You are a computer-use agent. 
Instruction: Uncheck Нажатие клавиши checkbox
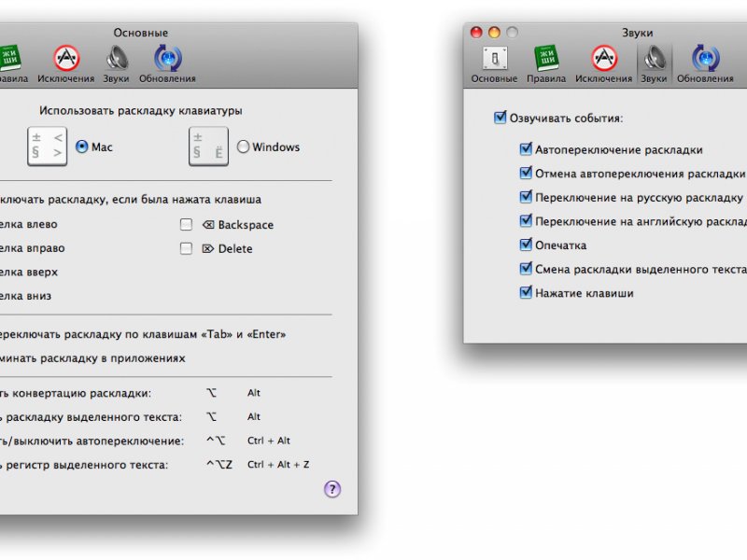(x=526, y=292)
